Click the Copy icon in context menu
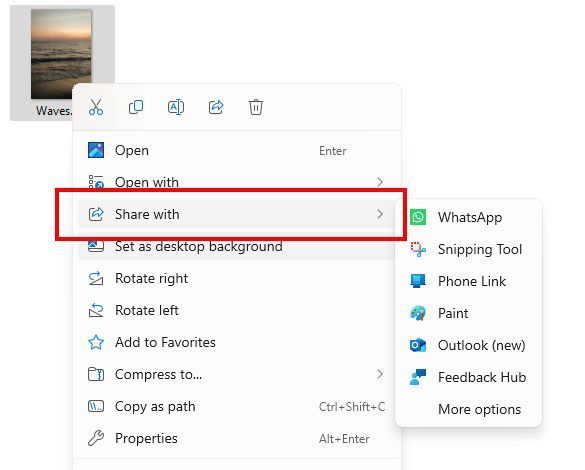The width and height of the screenshot is (585, 470). pyautogui.click(x=136, y=107)
